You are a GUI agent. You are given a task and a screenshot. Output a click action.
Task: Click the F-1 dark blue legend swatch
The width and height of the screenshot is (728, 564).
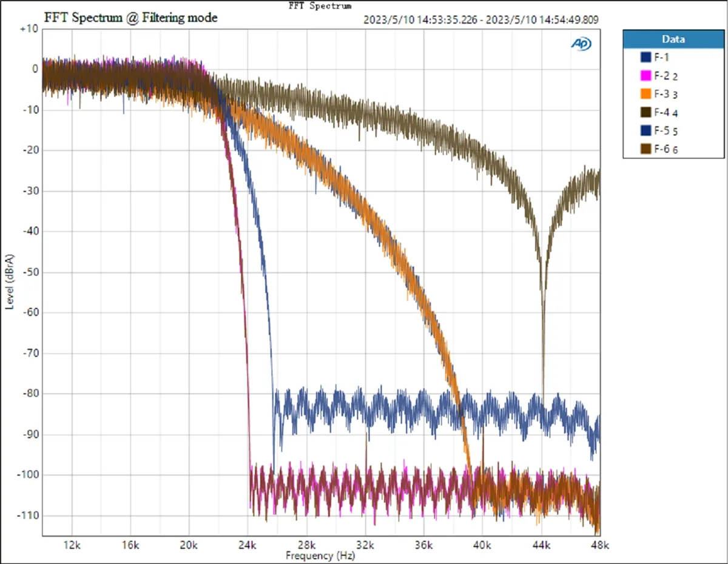point(645,58)
